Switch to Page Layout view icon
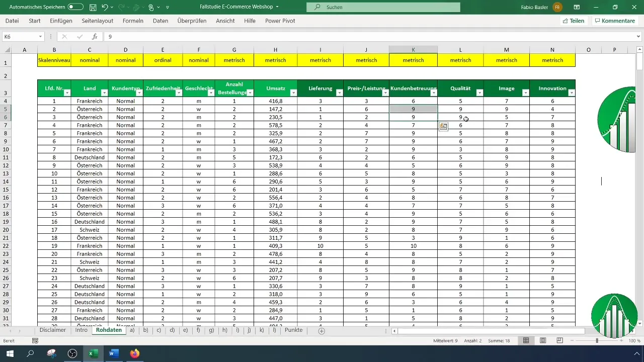Screen dimensions: 644x362 pyautogui.click(x=543, y=341)
